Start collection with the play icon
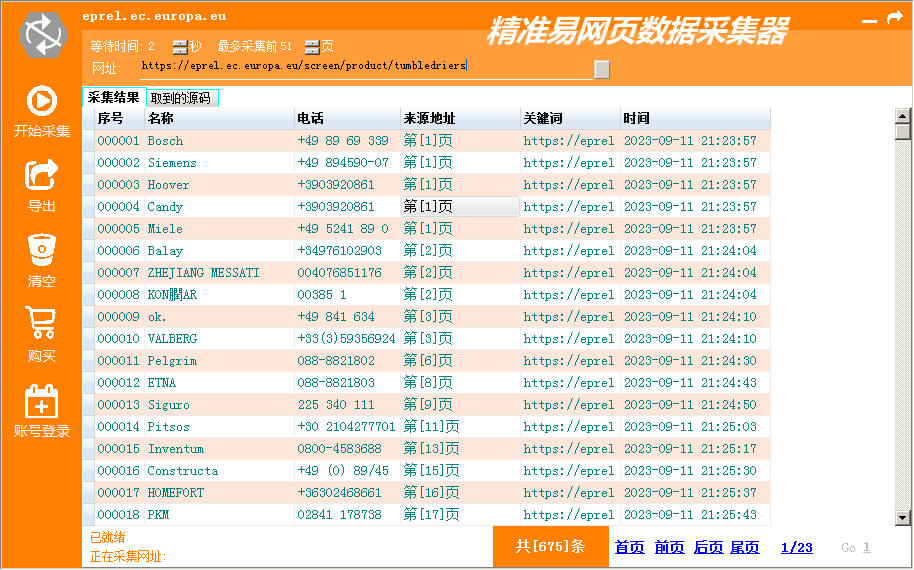914x570 pixels. coord(42,101)
